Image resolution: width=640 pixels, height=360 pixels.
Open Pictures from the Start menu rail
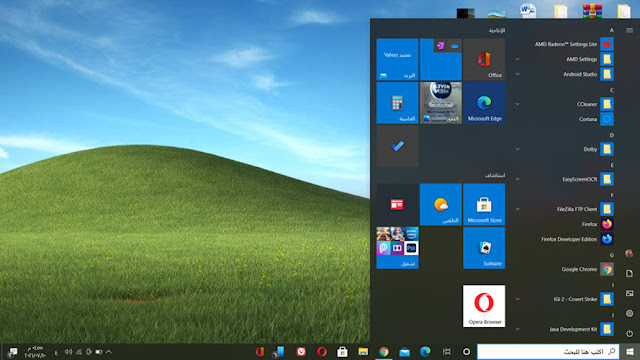pyautogui.click(x=629, y=293)
